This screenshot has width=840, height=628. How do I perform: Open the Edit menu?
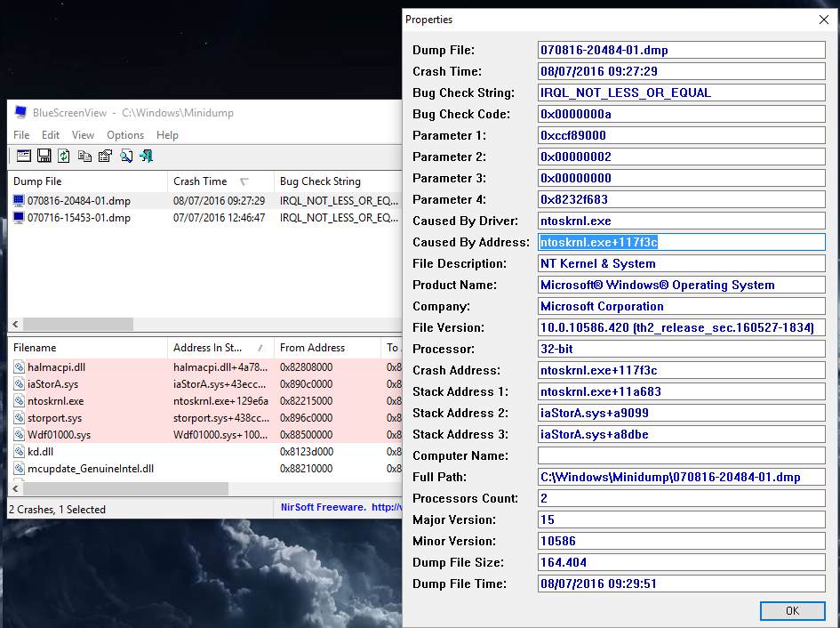pos(51,135)
